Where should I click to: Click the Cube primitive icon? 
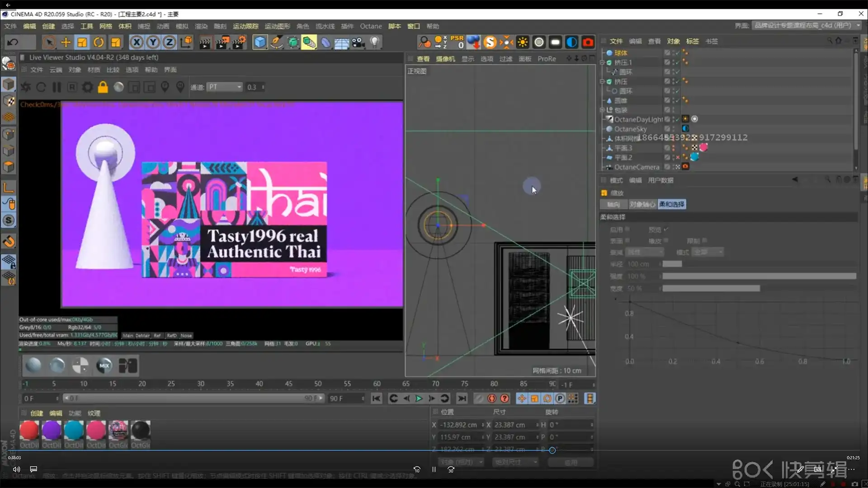[260, 42]
